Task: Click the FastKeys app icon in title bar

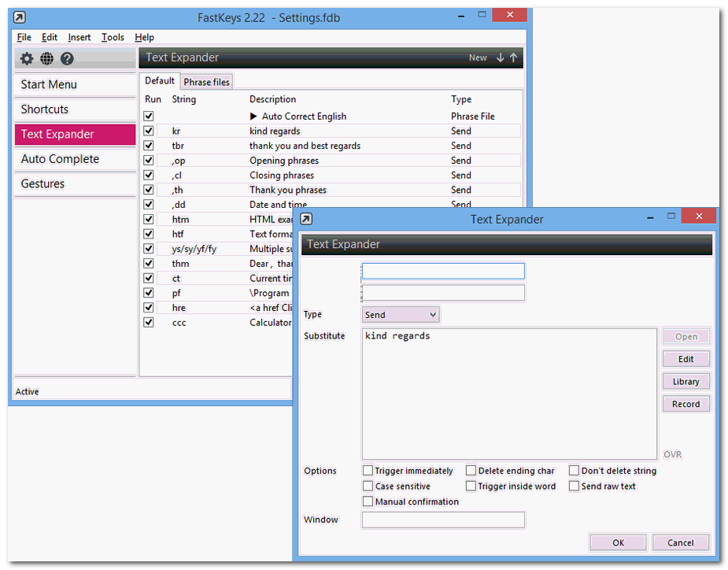Action: coord(20,17)
